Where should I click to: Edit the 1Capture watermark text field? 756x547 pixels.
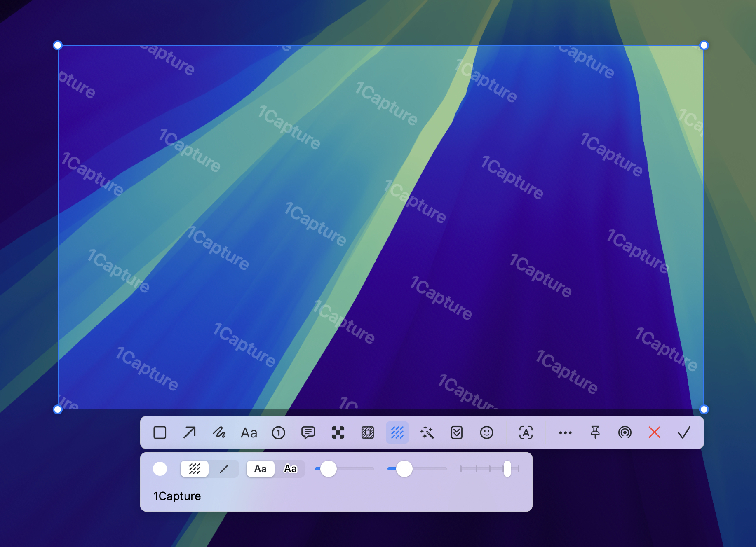point(336,496)
